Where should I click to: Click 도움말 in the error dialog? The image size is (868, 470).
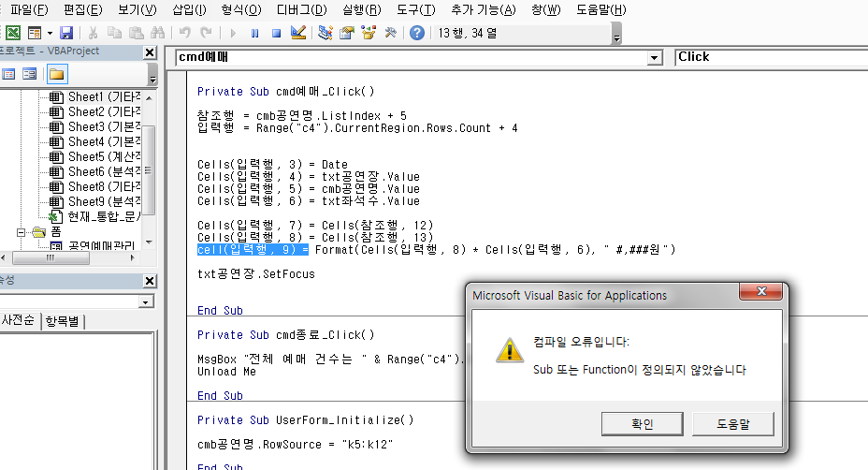tap(732, 424)
